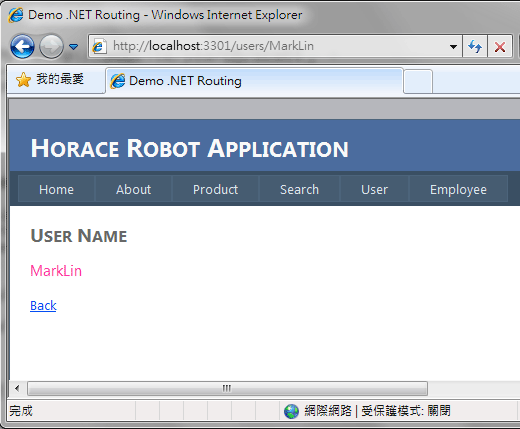Viewport: 520px width, 429px height.
Task: Click the Horace Robot Application title
Action: 190,148
